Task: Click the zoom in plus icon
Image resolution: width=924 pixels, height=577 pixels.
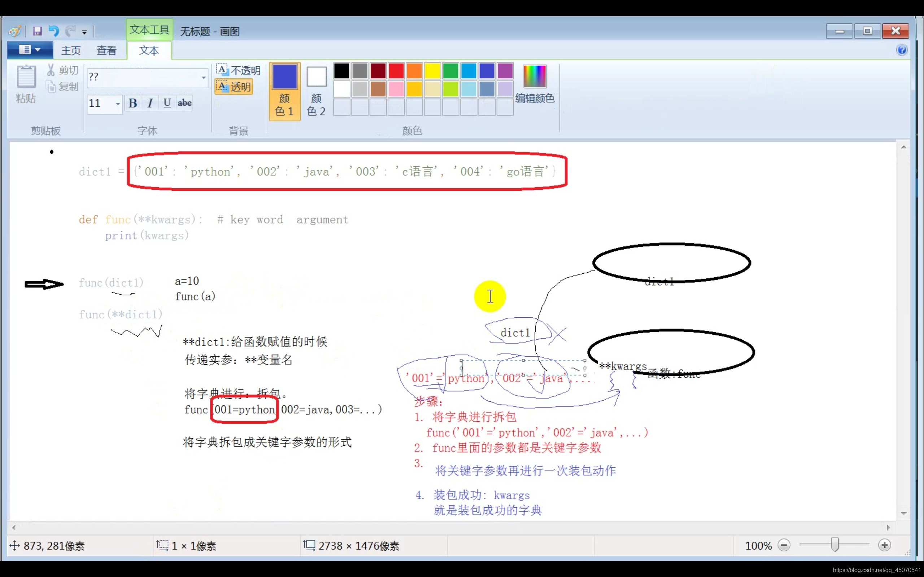Action: pos(884,545)
